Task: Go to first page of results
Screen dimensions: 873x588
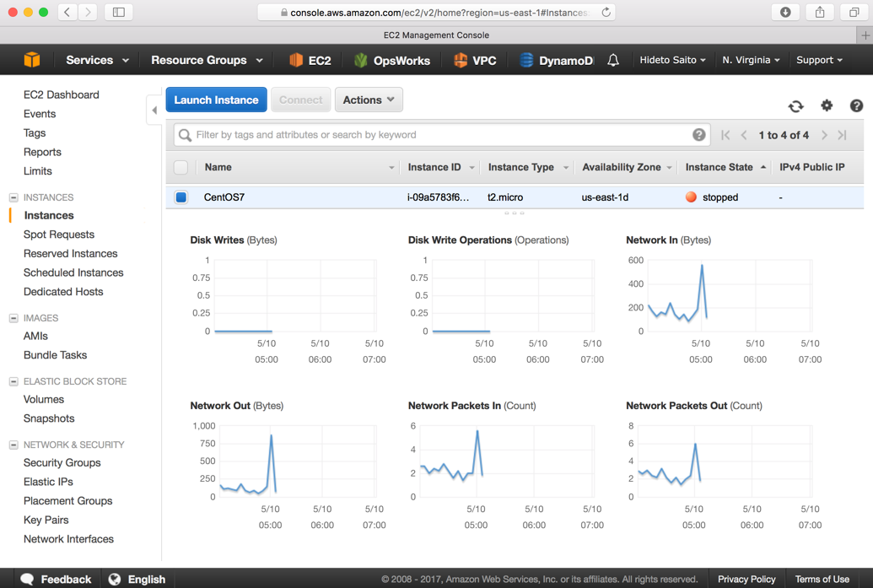Action: tap(725, 135)
